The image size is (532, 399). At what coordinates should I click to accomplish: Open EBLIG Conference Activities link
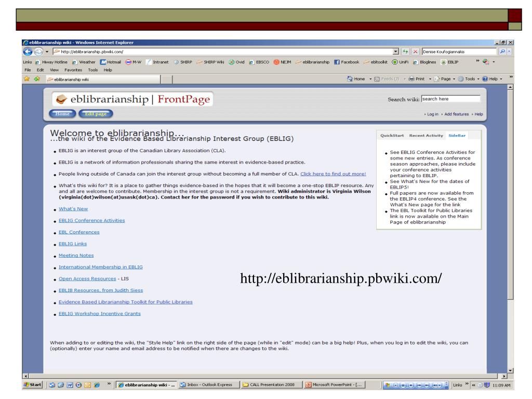91,220
